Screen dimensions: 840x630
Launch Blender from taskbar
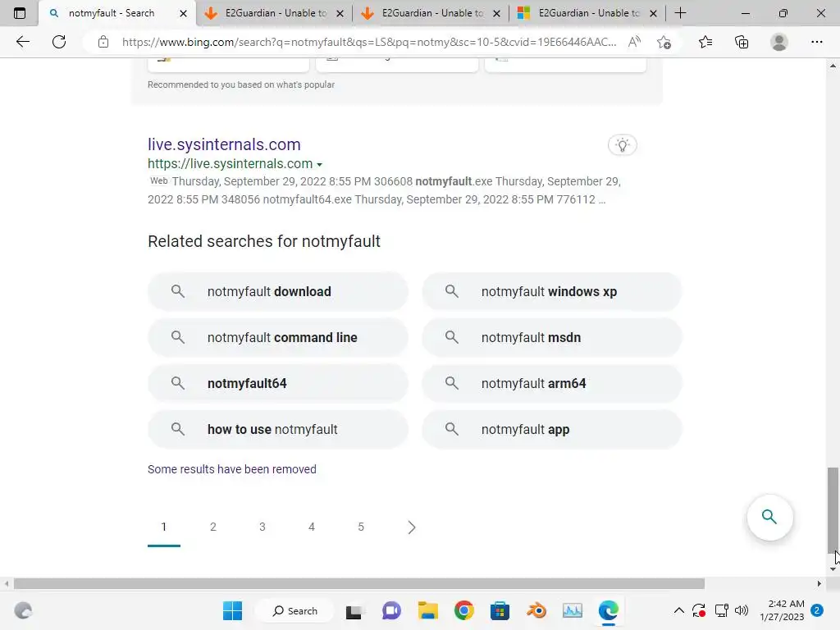(536, 610)
